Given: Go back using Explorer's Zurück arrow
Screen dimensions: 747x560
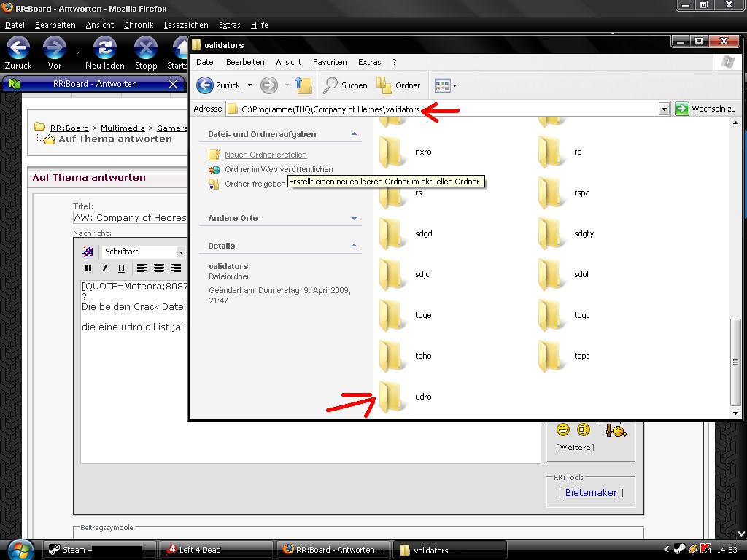Looking at the screenshot, I should (205, 85).
